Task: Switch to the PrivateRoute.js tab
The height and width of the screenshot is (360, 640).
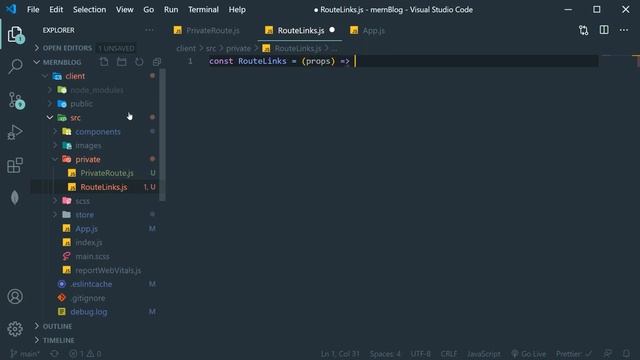Action: (212, 31)
